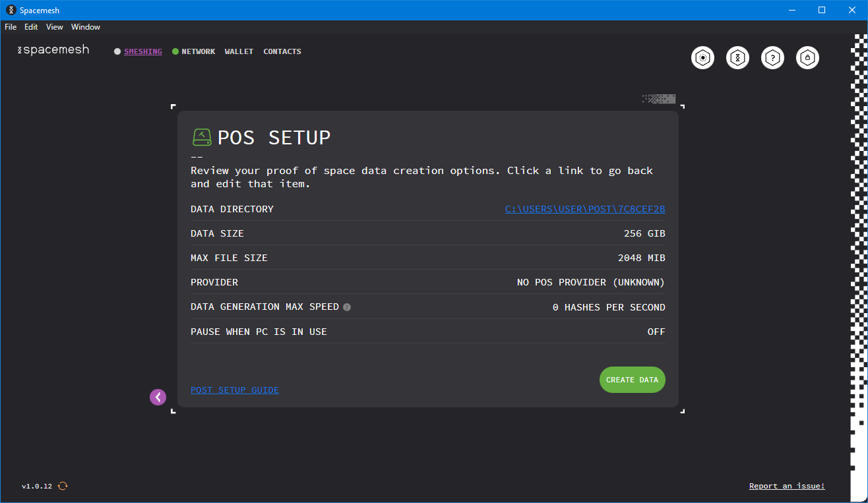Lock the wallet with the padlock icon
Viewport: 868px width, 503px height.
click(x=808, y=58)
